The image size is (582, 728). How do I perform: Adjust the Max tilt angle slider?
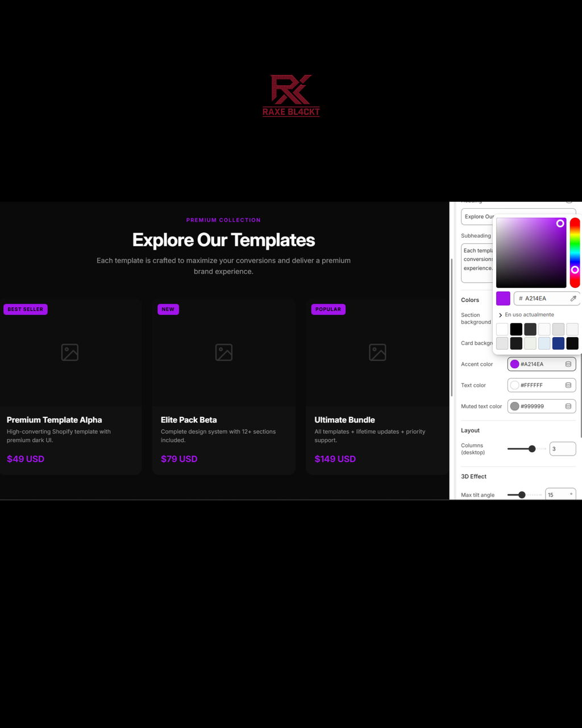[x=524, y=495]
